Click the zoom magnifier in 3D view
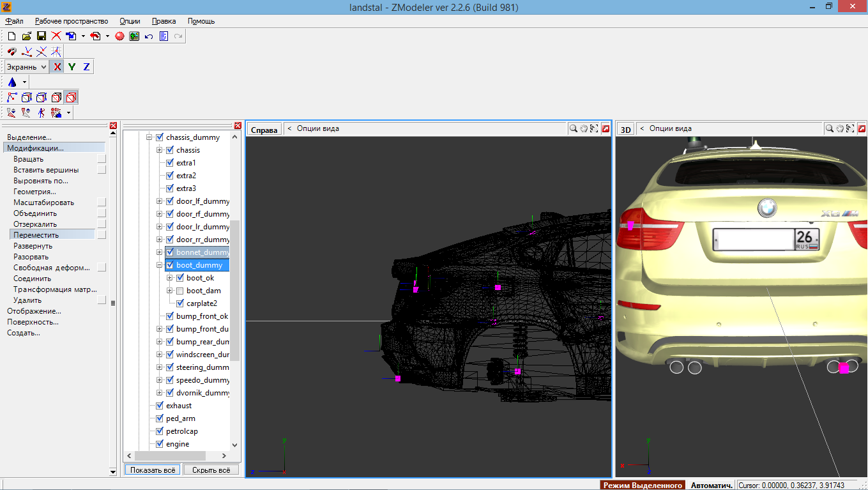 [829, 128]
